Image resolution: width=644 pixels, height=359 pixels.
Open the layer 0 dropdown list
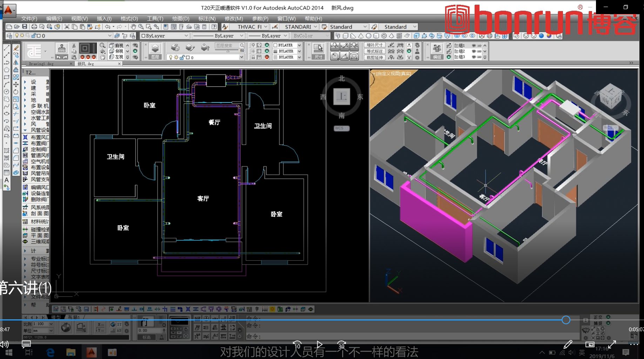pos(109,35)
